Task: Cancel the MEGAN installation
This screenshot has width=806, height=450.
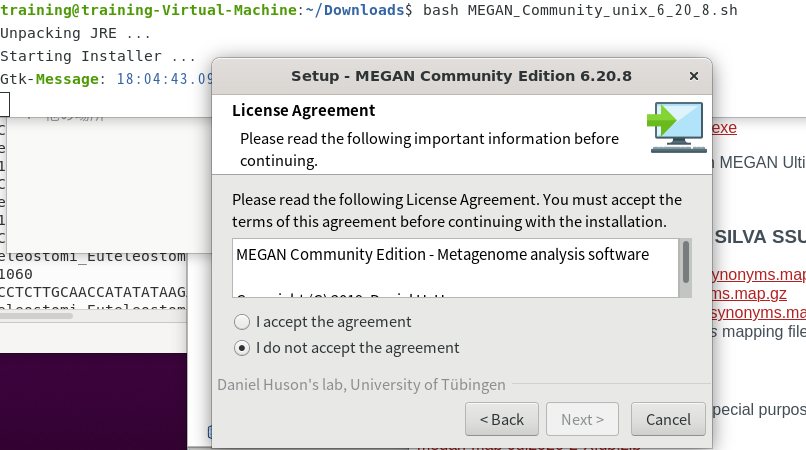Action: (668, 419)
